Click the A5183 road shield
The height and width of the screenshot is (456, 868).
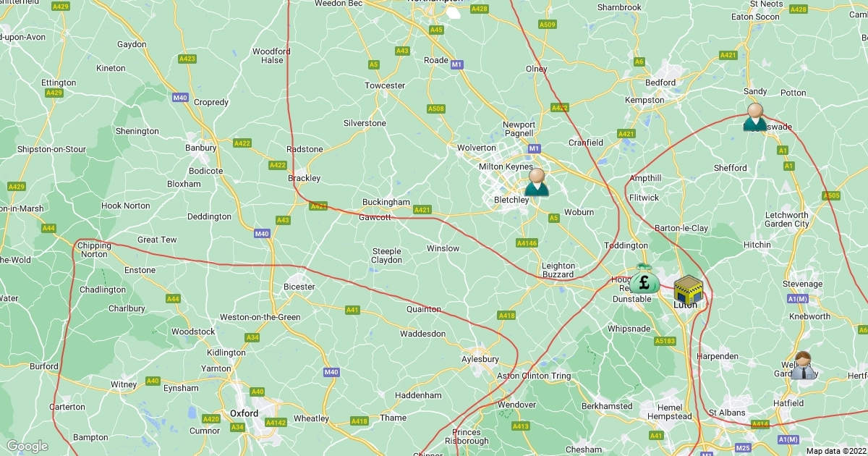(665, 340)
